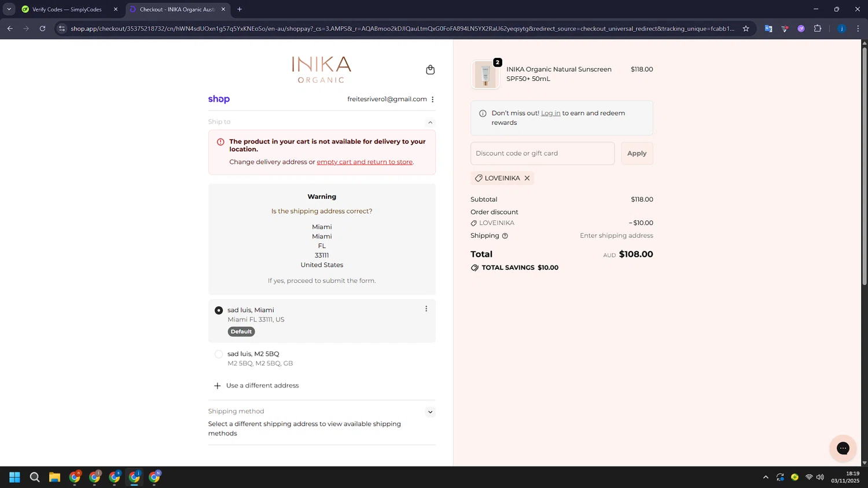Image resolution: width=868 pixels, height=488 pixels.
Task: Open the Chrome three-dot menu
Action: click(858, 28)
